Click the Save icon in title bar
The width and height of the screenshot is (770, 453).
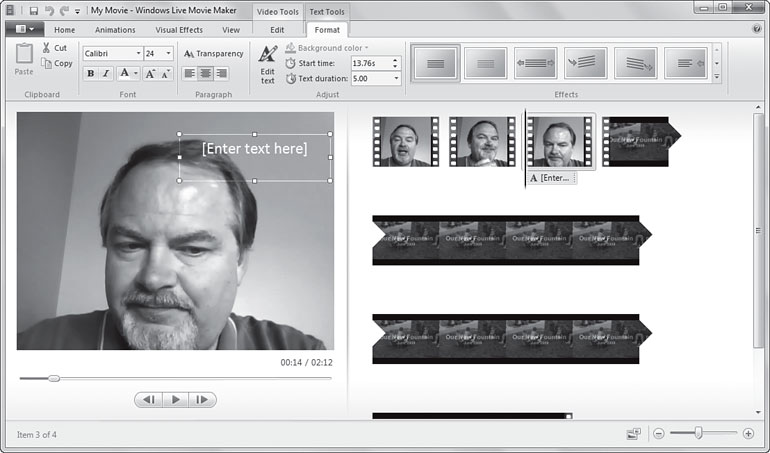pos(32,10)
